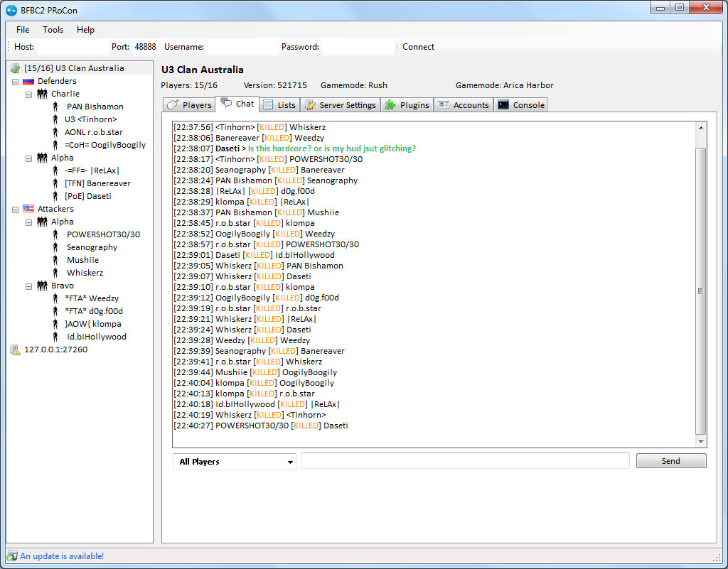728x569 pixels.
Task: Click soldier icon beside POWERSHOT30/30
Action: click(x=55, y=234)
